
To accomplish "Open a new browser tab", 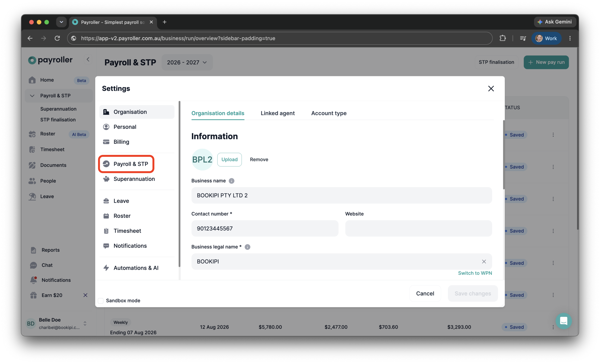I will [165, 22].
